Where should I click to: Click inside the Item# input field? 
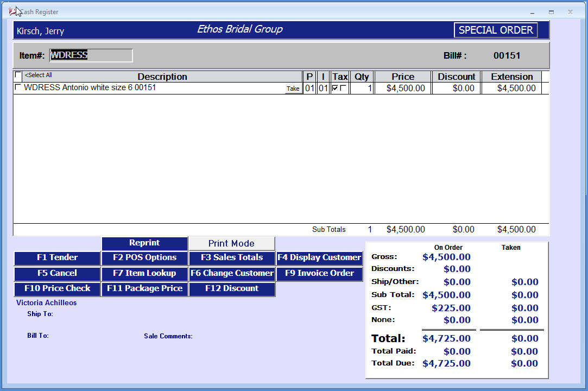[91, 55]
